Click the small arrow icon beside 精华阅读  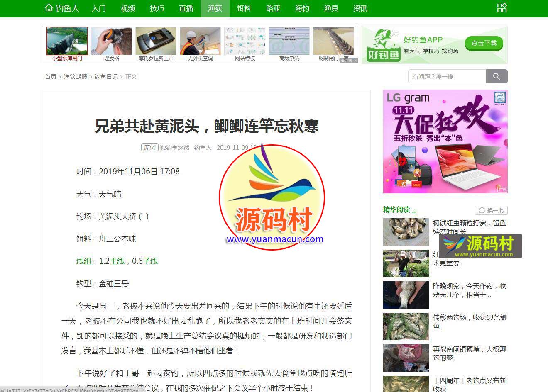pyautogui.click(x=414, y=211)
